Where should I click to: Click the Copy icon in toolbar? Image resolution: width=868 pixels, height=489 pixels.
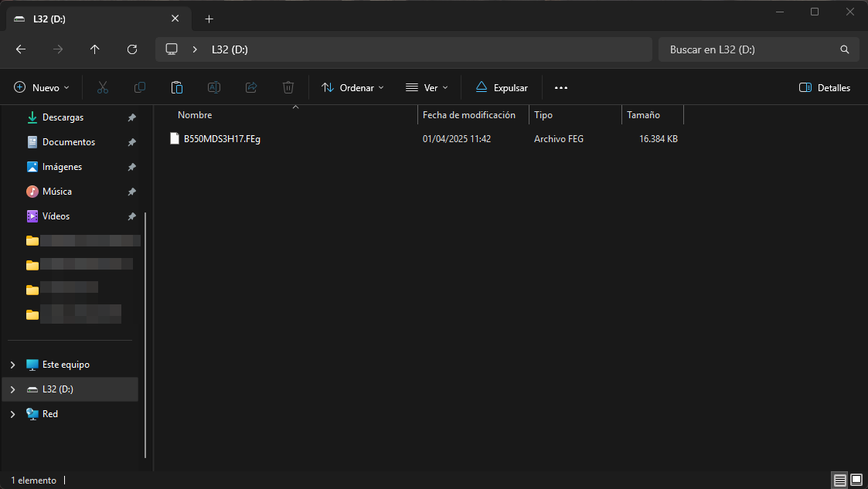140,88
